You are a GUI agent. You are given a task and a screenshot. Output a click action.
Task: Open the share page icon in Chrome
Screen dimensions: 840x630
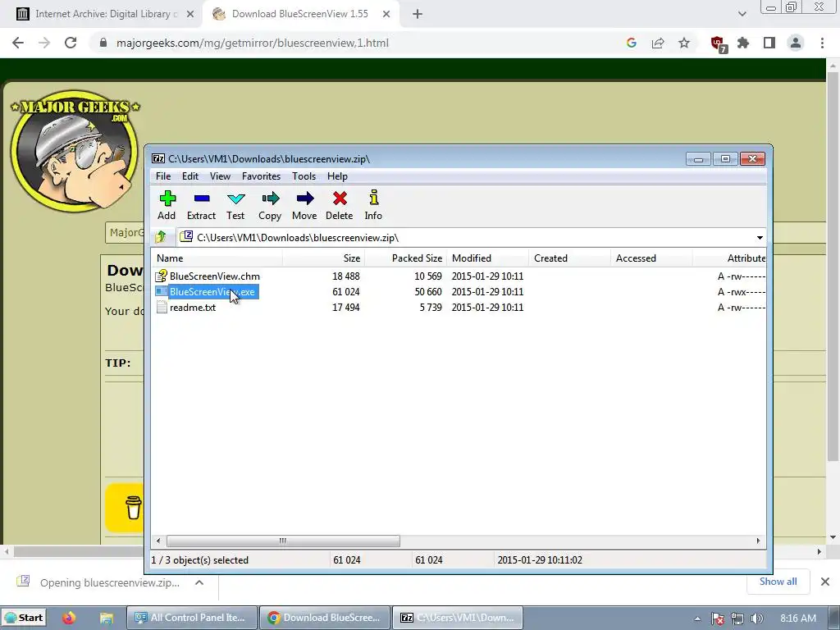(658, 43)
